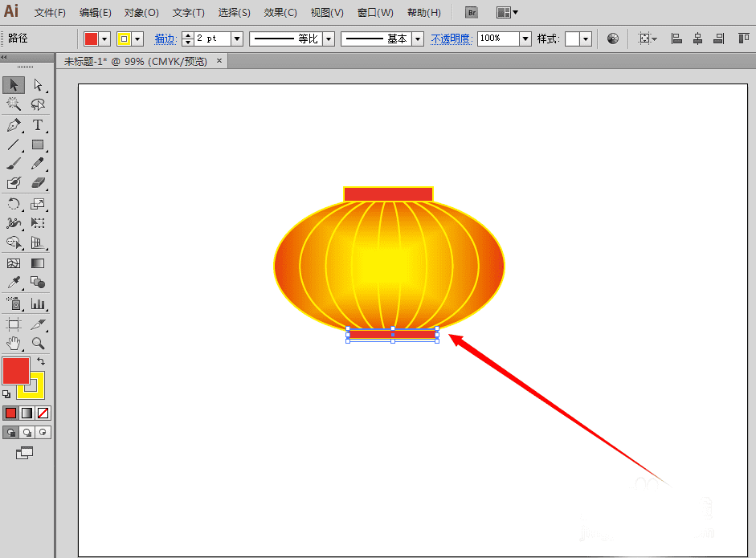The width and height of the screenshot is (756, 558).
Task: Click the Recolor Artwork wheel icon
Action: coord(613,39)
